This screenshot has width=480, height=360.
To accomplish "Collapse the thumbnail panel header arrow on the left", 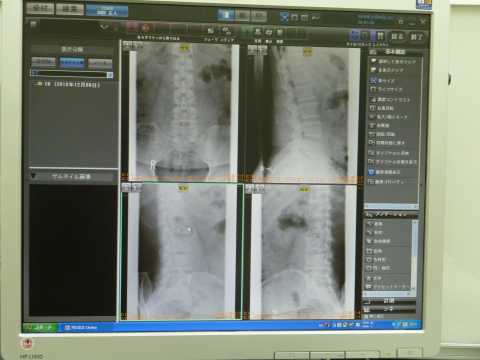I will tap(34, 175).
